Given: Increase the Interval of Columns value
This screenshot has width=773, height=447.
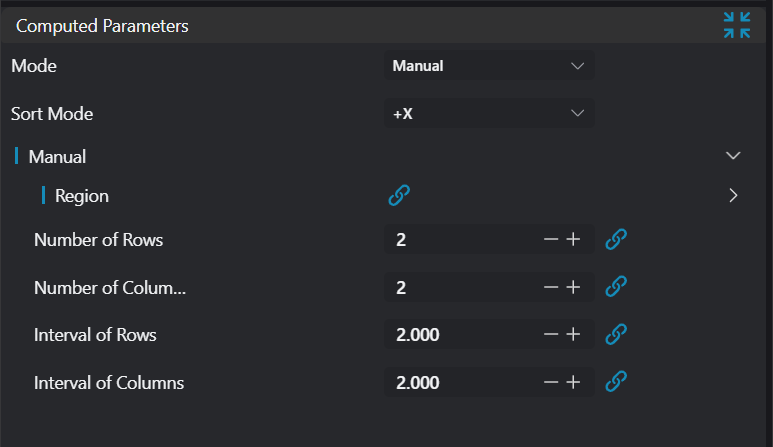Looking at the screenshot, I should [x=574, y=381].
